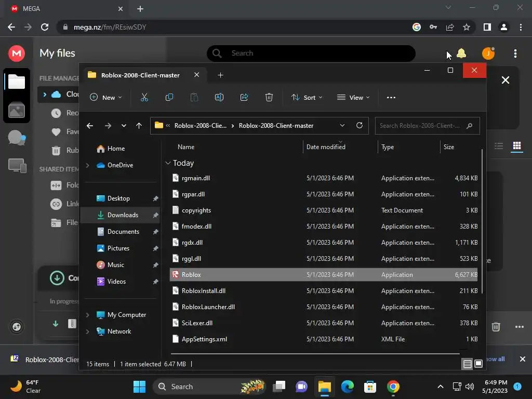532x399 pixels.
Task: Open Chrome side panel icon
Action: tap(487, 27)
